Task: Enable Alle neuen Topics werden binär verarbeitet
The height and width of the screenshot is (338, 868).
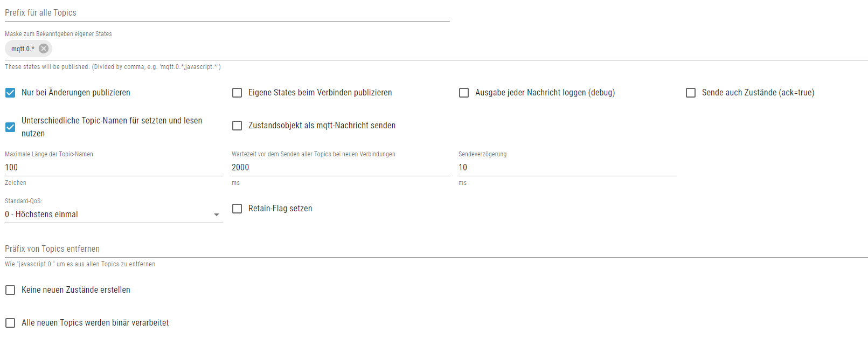Action: 10,323
